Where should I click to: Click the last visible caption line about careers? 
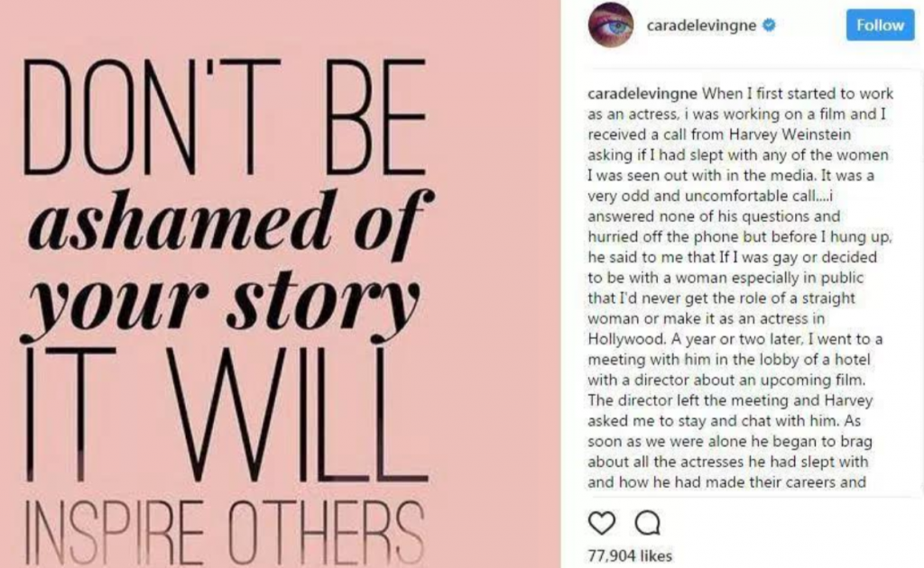click(x=726, y=482)
